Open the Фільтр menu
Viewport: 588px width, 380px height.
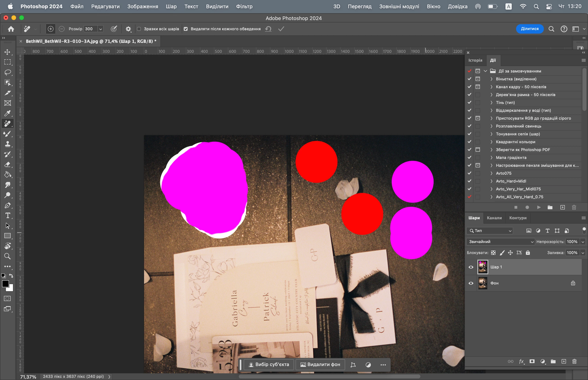point(244,6)
